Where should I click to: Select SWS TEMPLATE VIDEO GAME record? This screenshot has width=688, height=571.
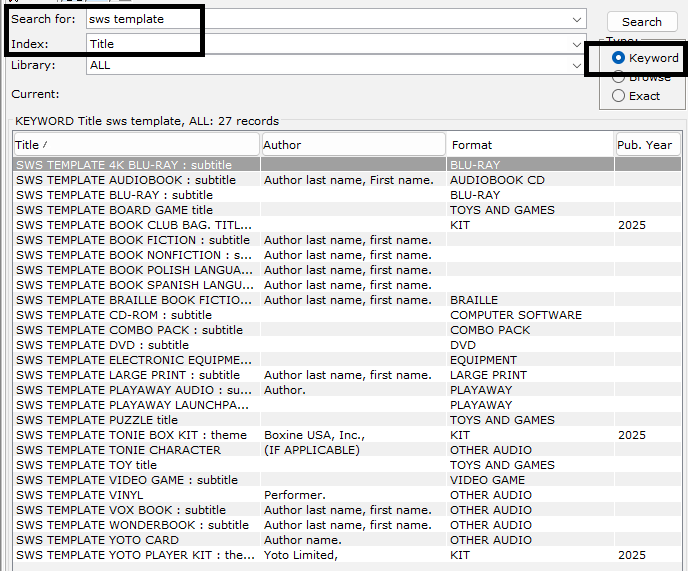126,480
